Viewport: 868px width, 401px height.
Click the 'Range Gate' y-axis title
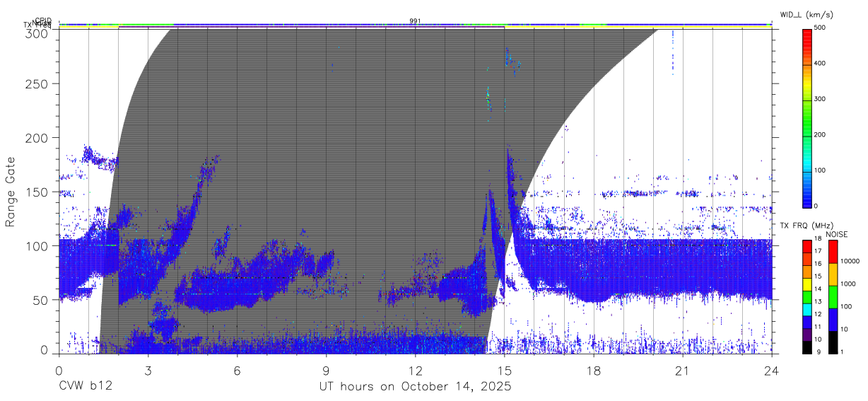pyautogui.click(x=11, y=192)
